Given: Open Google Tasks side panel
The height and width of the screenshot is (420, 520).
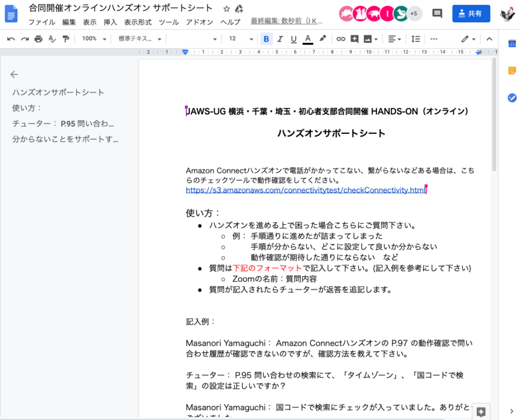Looking at the screenshot, I should tap(512, 98).
